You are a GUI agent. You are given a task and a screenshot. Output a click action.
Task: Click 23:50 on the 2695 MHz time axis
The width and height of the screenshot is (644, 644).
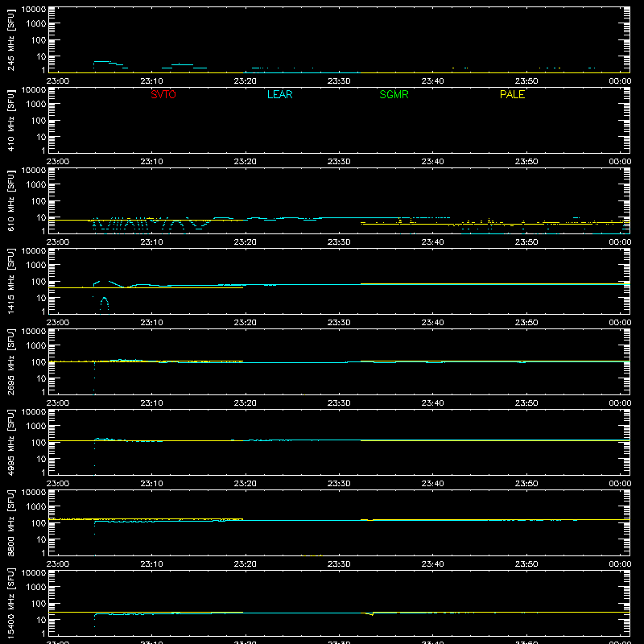tap(526, 403)
